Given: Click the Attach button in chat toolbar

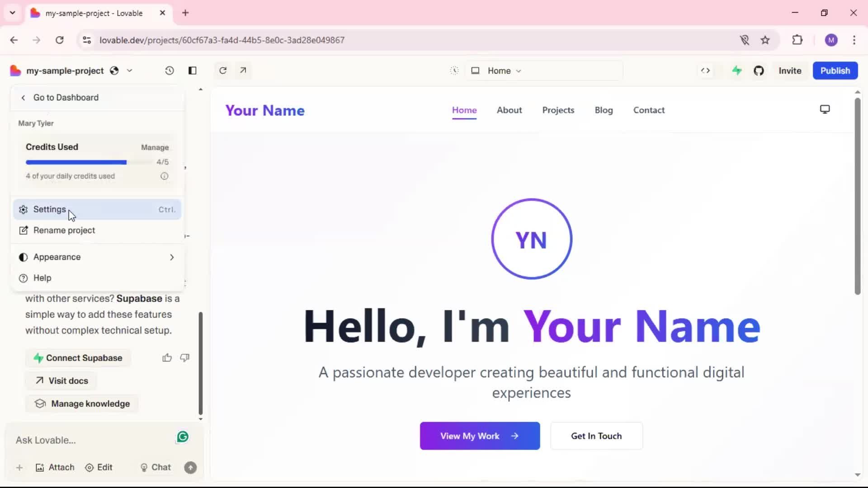Looking at the screenshot, I should (x=55, y=468).
